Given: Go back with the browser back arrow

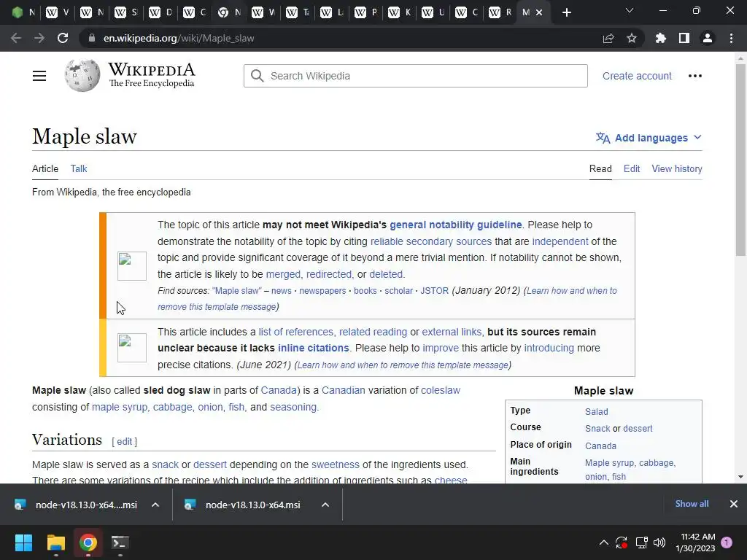Looking at the screenshot, I should coord(16,38).
